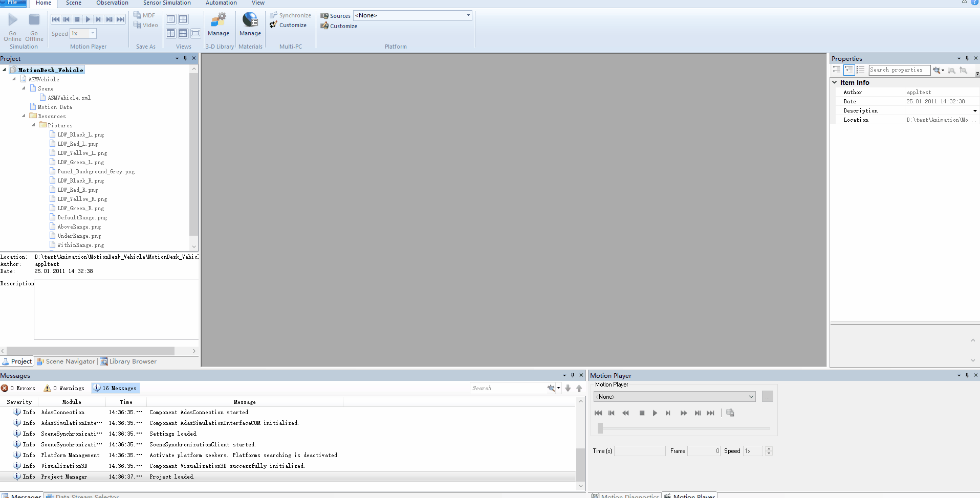Collapse the MotionDesk_Vehicle project node
This screenshot has height=498, width=980.
click(x=4, y=70)
